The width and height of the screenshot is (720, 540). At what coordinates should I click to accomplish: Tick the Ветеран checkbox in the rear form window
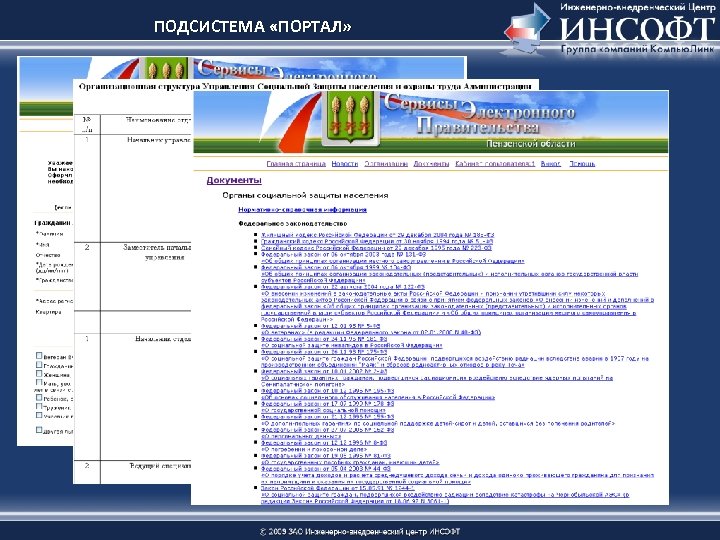pos(39,355)
